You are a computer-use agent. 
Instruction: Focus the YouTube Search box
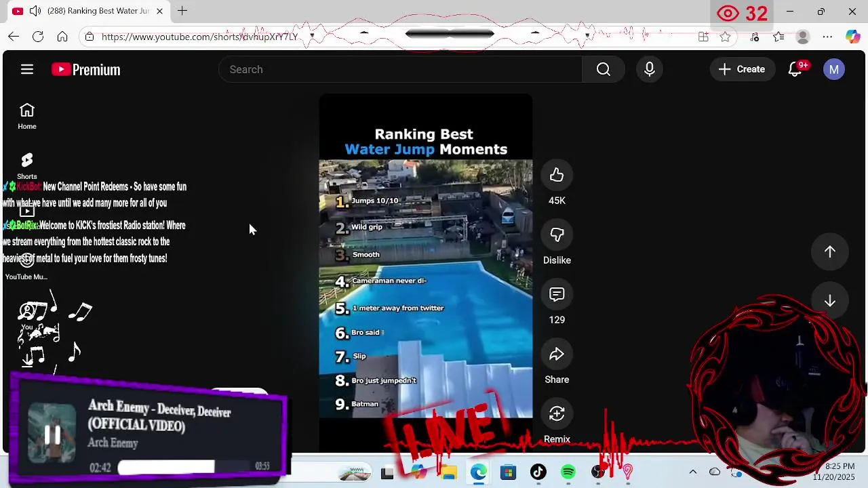click(x=400, y=69)
